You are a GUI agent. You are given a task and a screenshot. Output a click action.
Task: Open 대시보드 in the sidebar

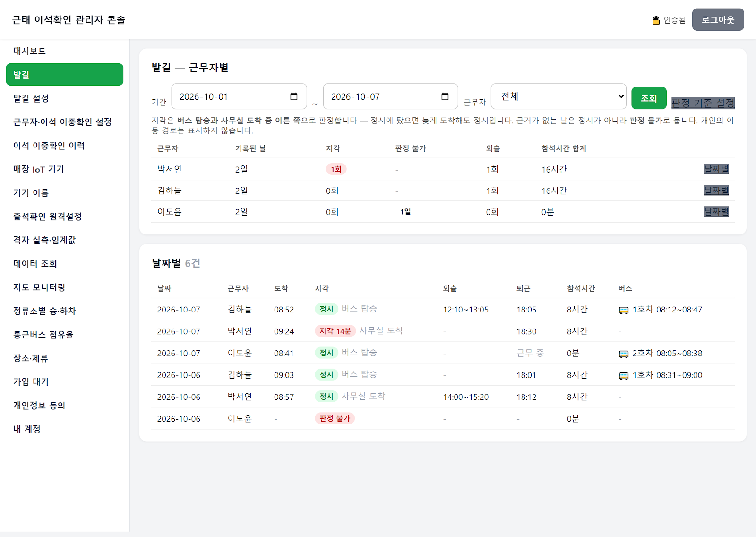65,51
